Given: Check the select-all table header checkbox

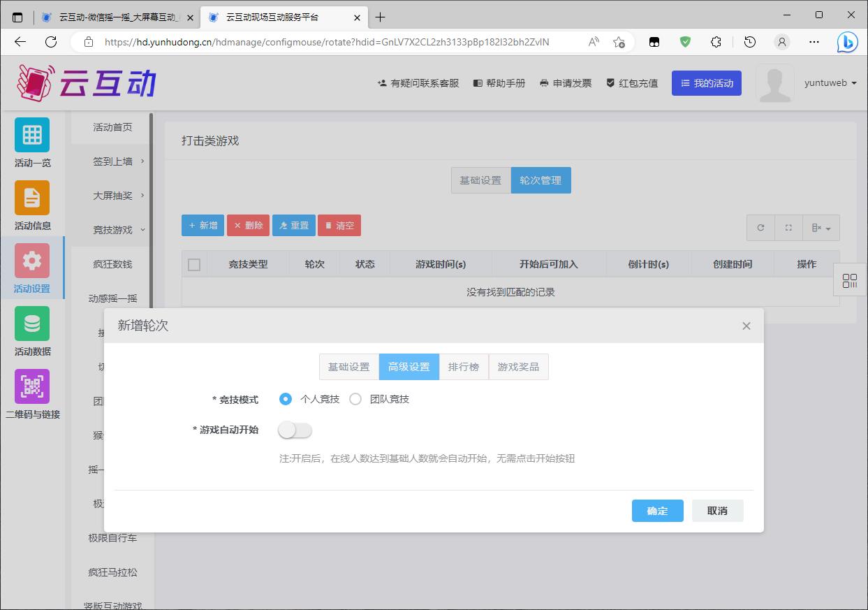Looking at the screenshot, I should (194, 264).
